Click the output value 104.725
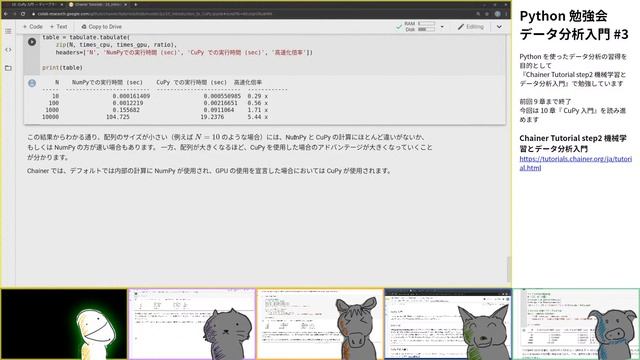 click(118, 117)
